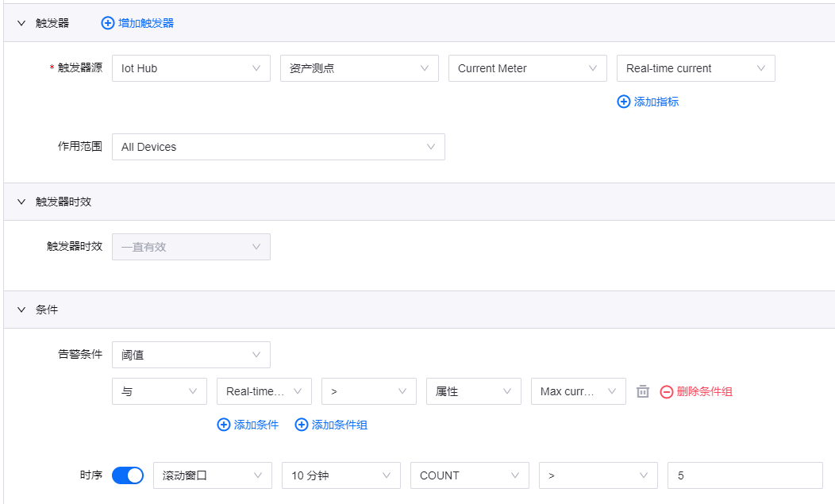Open the 滚动窗口 window type dropdown

[x=212, y=475]
